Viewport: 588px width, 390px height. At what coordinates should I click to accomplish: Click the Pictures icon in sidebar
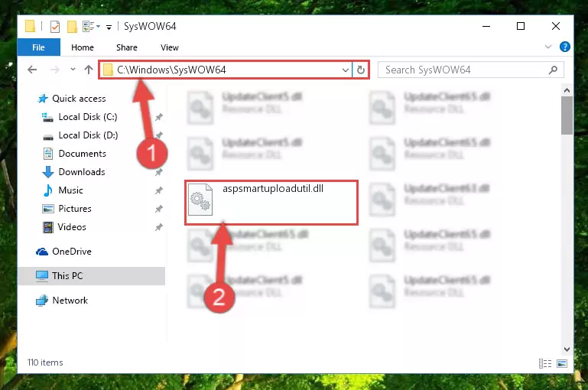pyautogui.click(x=48, y=209)
